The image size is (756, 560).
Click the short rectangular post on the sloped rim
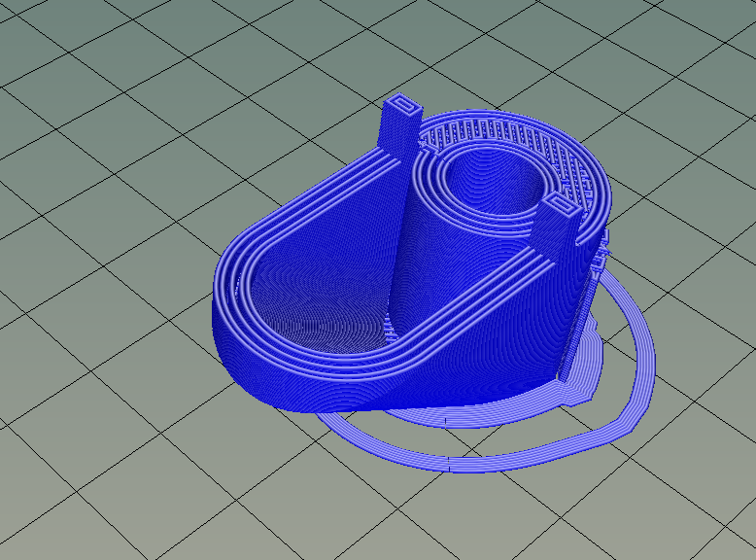(x=556, y=228)
